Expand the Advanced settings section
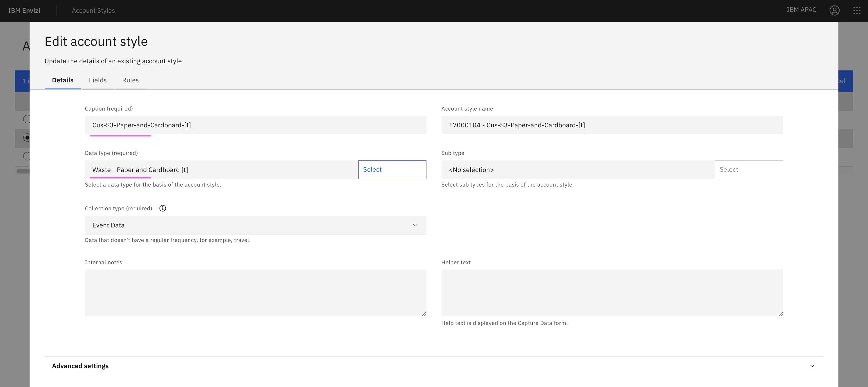The width and height of the screenshot is (868, 387). pos(80,366)
